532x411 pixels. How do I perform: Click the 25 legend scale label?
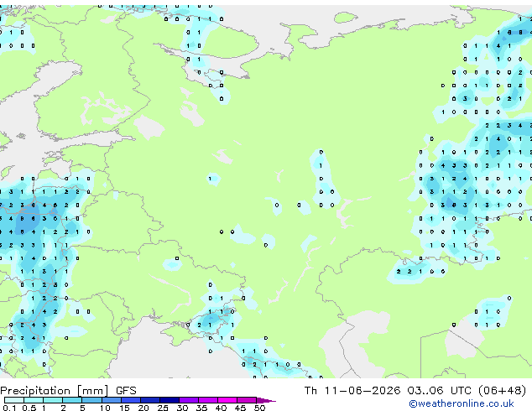point(163,408)
